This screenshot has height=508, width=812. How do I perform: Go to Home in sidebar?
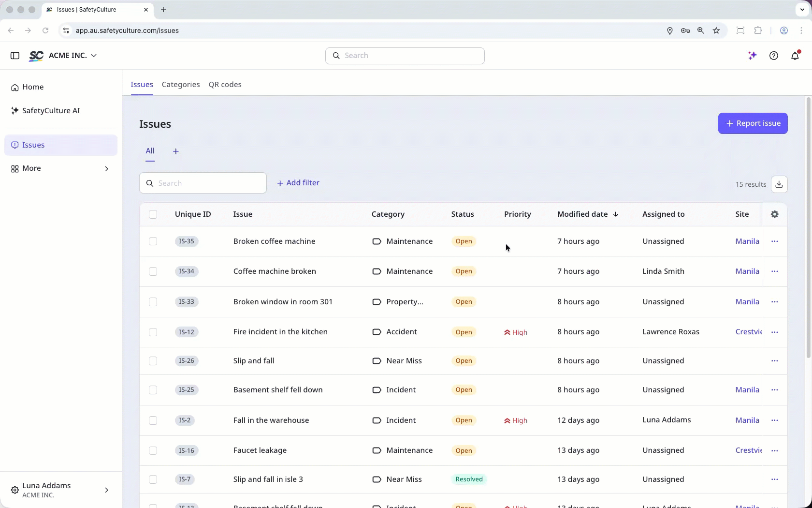coord(61,87)
